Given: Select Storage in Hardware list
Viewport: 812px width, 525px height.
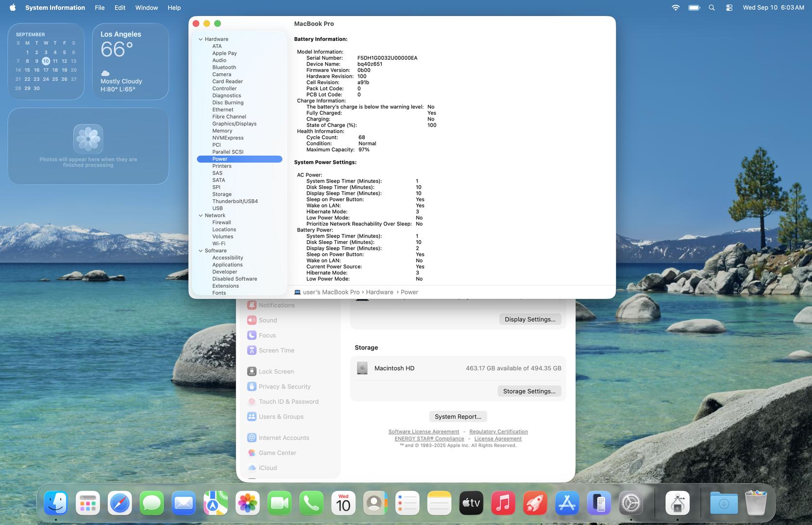Looking at the screenshot, I should [222, 194].
